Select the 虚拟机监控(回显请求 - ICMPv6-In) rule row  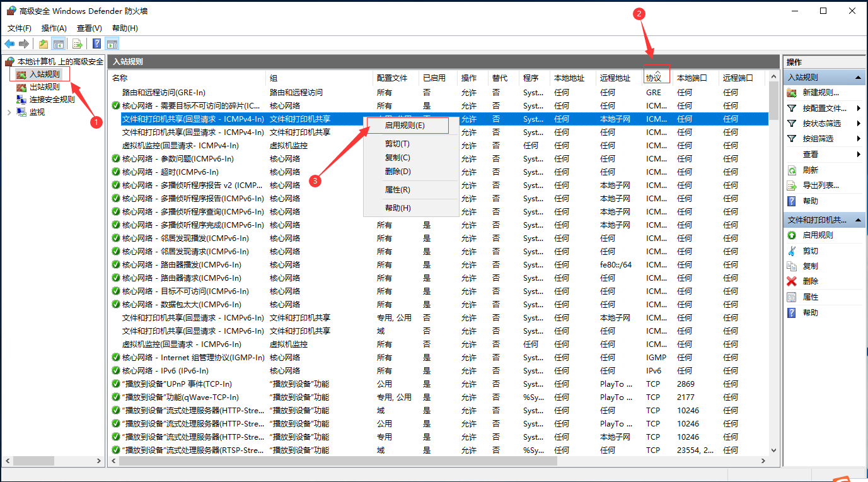tap(439, 344)
